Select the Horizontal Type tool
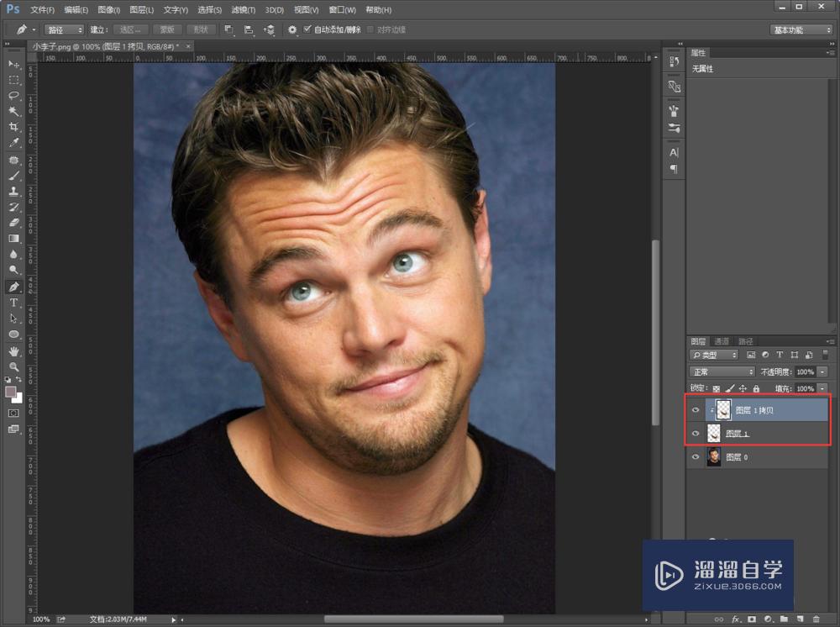Image resolution: width=840 pixels, height=627 pixels. (x=13, y=303)
